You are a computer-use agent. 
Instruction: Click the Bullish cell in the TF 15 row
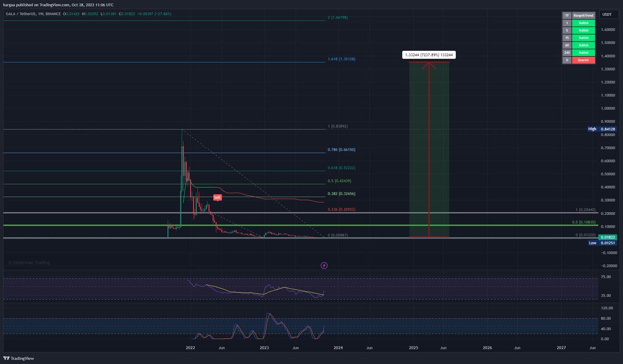pyautogui.click(x=584, y=38)
